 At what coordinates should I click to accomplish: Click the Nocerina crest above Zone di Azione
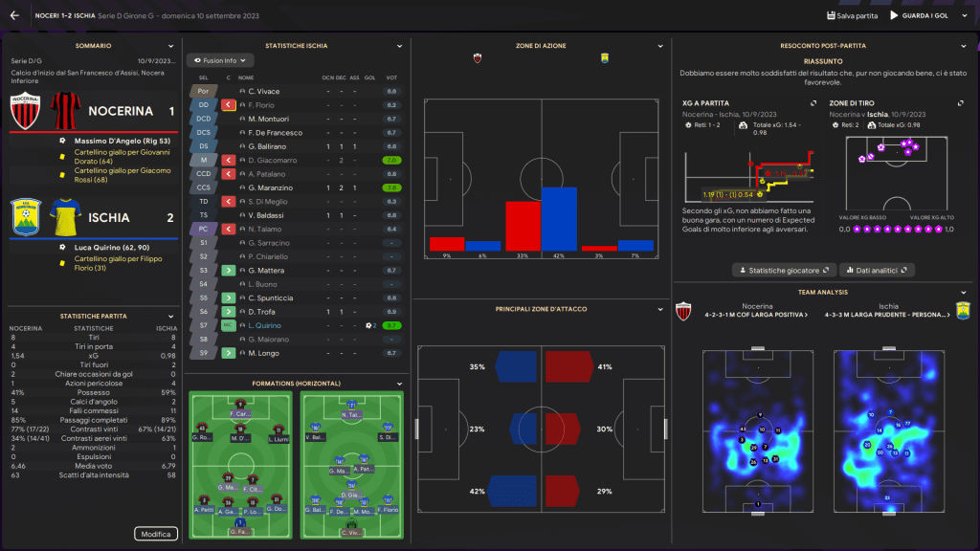click(478, 58)
